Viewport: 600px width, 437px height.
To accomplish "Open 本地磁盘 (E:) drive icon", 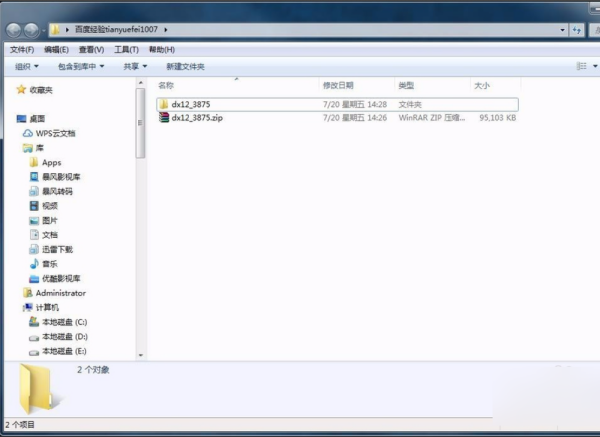I will (x=34, y=352).
